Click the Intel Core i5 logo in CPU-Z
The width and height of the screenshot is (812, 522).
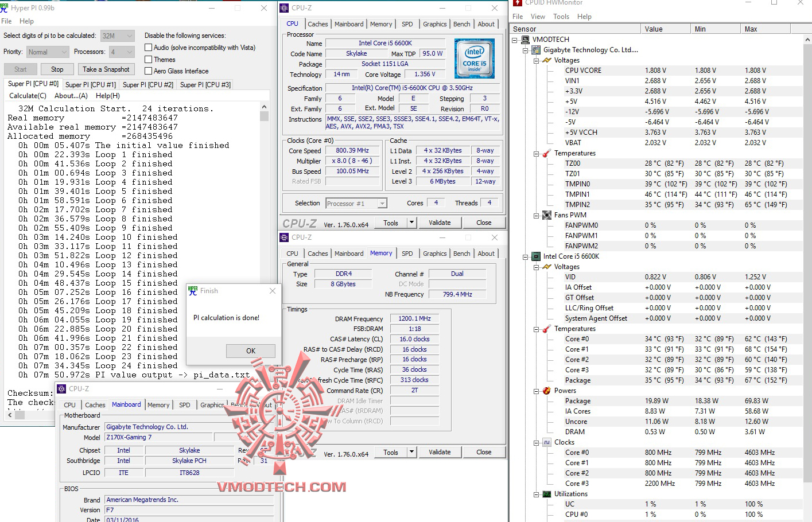(x=474, y=58)
